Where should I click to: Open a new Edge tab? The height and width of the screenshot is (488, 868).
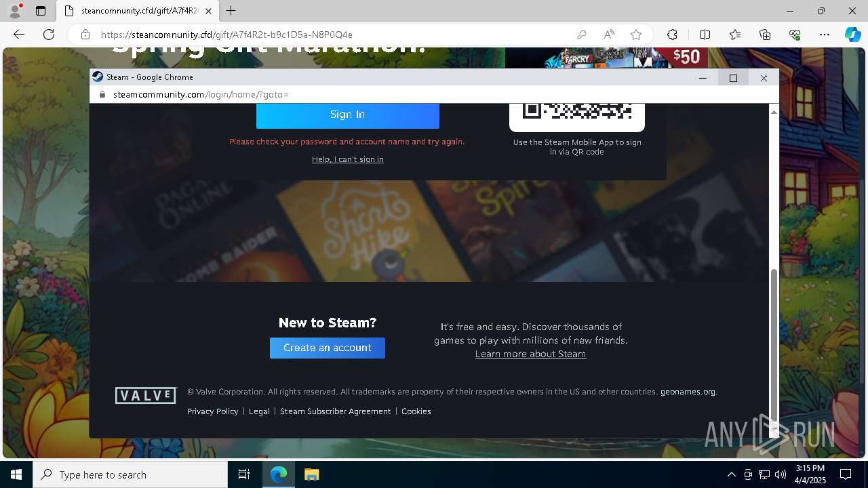231,11
